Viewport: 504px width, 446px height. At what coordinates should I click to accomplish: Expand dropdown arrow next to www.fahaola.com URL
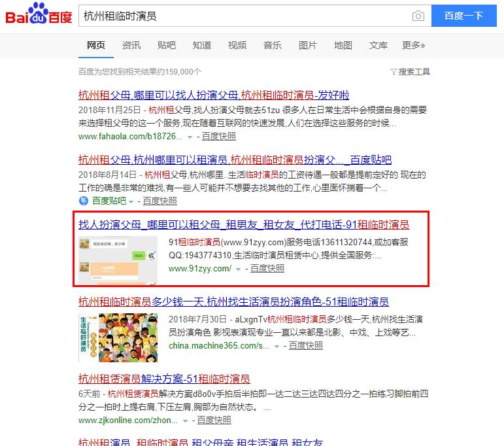pos(190,137)
